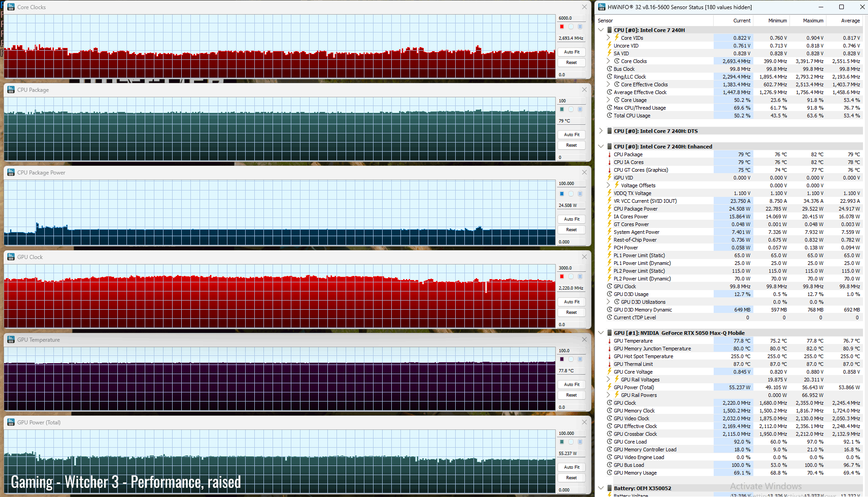The height and width of the screenshot is (497, 868).
Task: Click the clock icon of GPU Memory Clock row
Action: (610, 411)
